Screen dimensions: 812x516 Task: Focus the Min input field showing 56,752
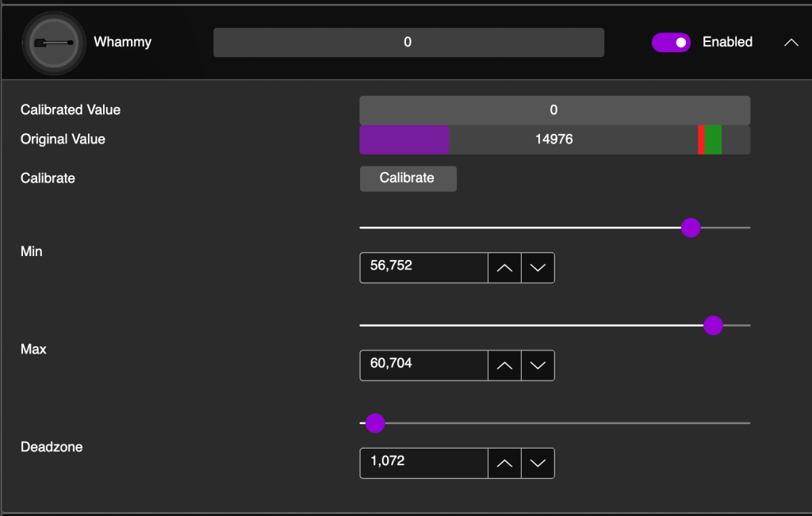423,268
